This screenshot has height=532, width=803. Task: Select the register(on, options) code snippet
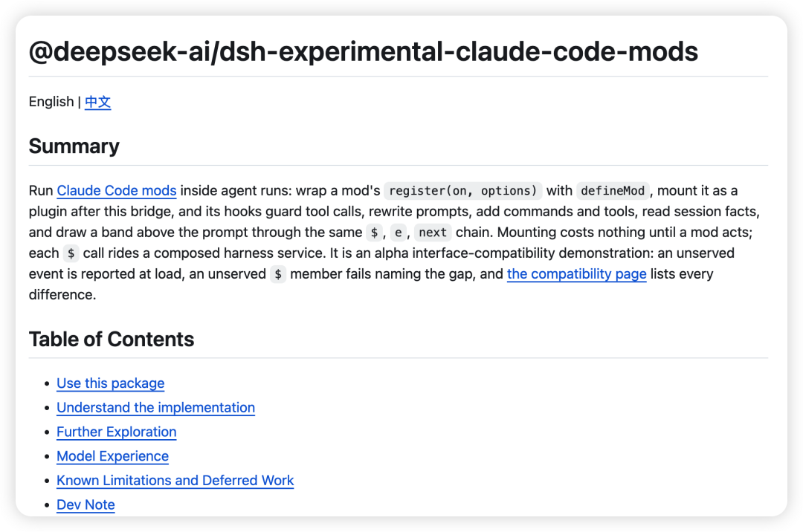(x=463, y=191)
